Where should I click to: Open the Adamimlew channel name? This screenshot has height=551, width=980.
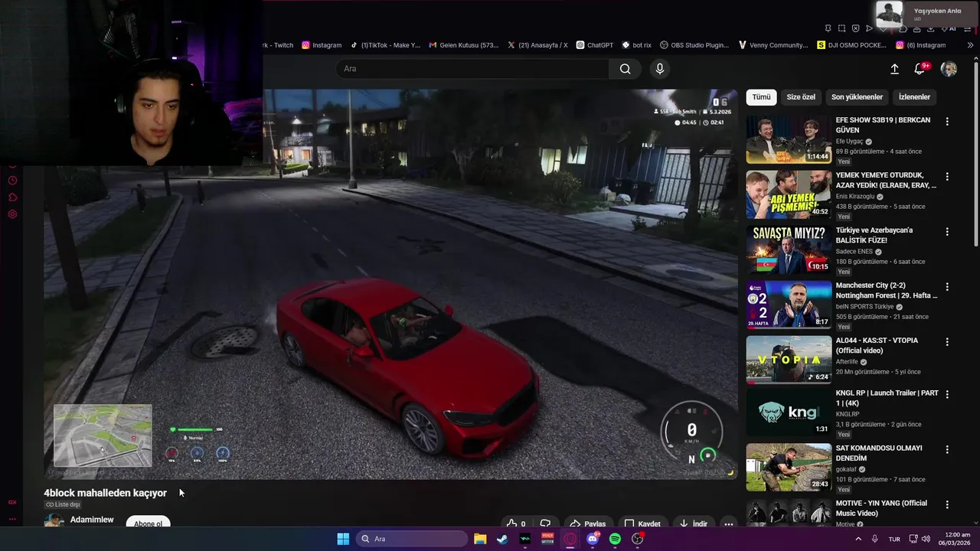[x=92, y=520]
